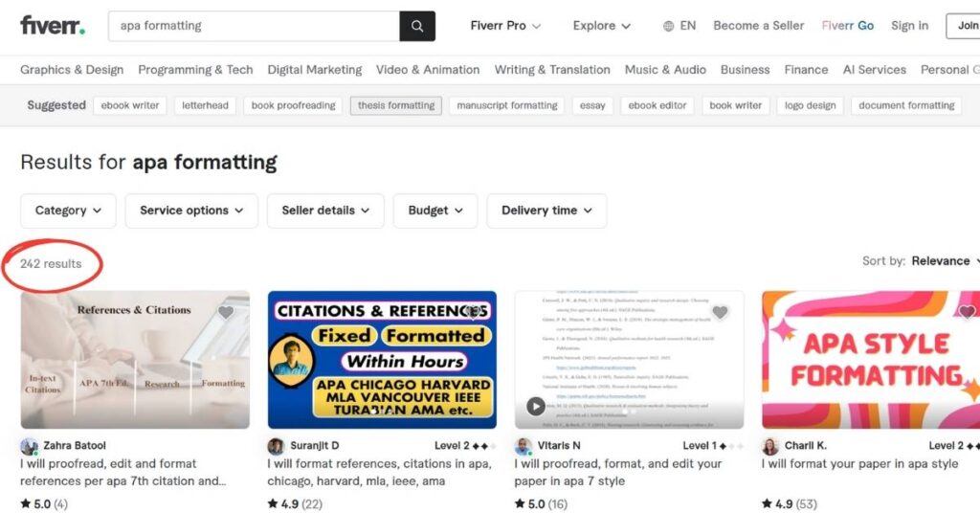Click the star rating 4.9 (53)
980x513 pixels.
coord(789,503)
